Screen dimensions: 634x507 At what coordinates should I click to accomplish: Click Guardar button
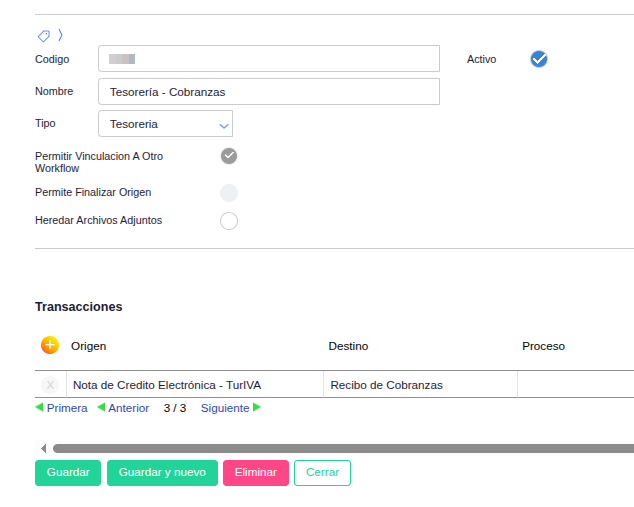pyautogui.click(x=68, y=473)
